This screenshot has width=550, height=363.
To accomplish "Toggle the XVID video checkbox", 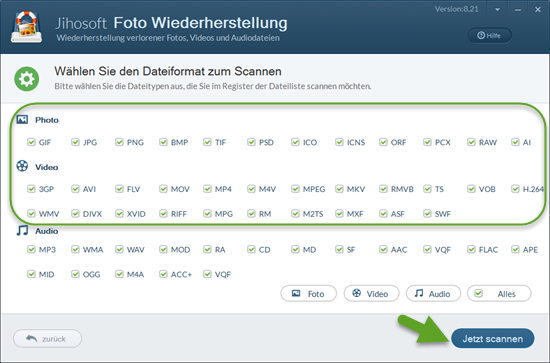I will coord(119,214).
